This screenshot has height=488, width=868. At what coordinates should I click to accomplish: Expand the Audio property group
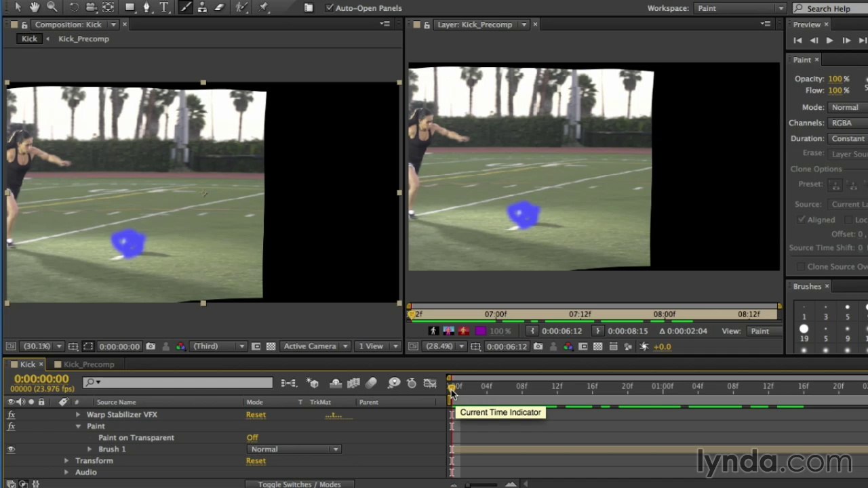coord(66,472)
